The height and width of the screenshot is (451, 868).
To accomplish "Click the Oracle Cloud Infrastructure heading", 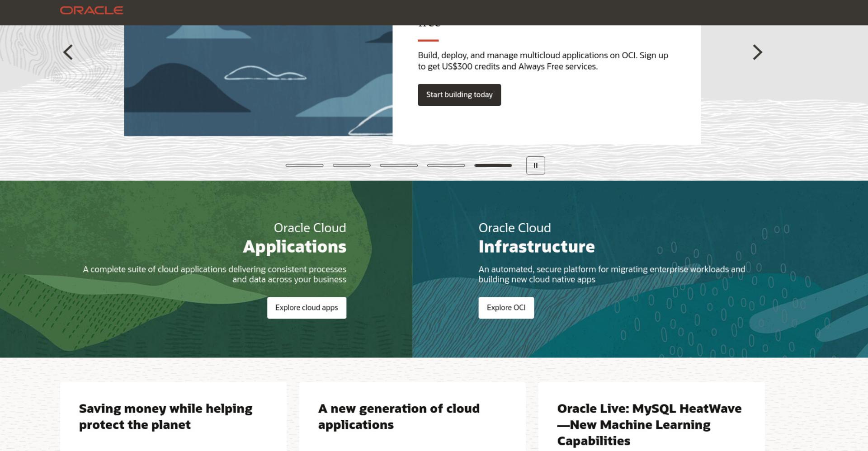I will pos(537,238).
